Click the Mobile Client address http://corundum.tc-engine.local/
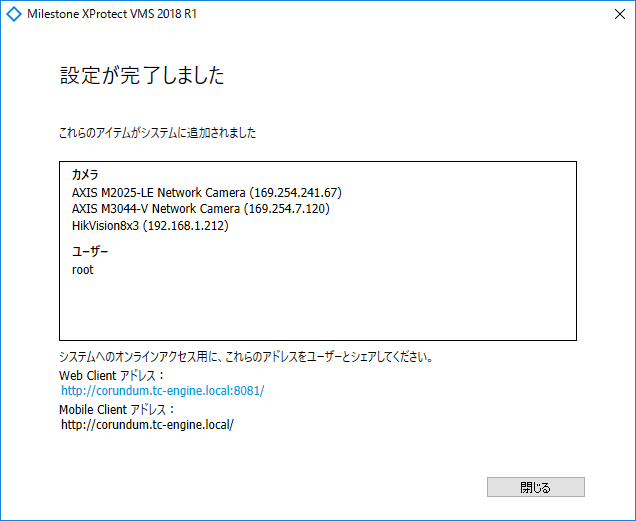 pos(147,425)
